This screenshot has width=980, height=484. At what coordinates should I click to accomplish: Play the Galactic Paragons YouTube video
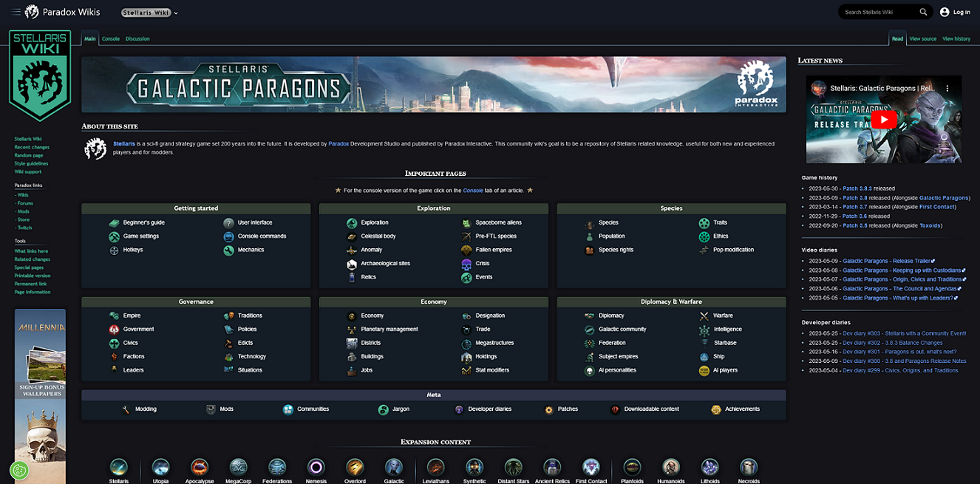[x=883, y=120]
